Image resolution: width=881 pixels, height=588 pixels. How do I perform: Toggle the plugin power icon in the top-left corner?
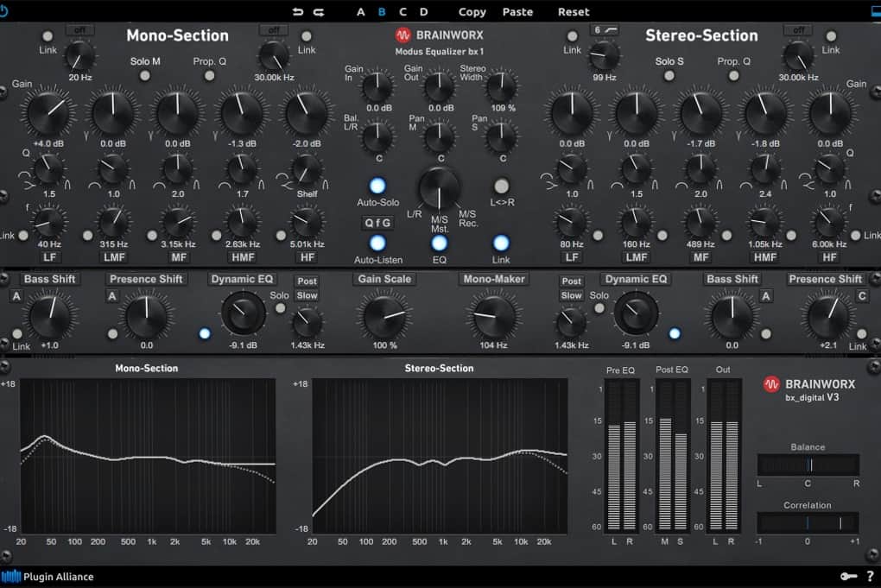point(3,11)
